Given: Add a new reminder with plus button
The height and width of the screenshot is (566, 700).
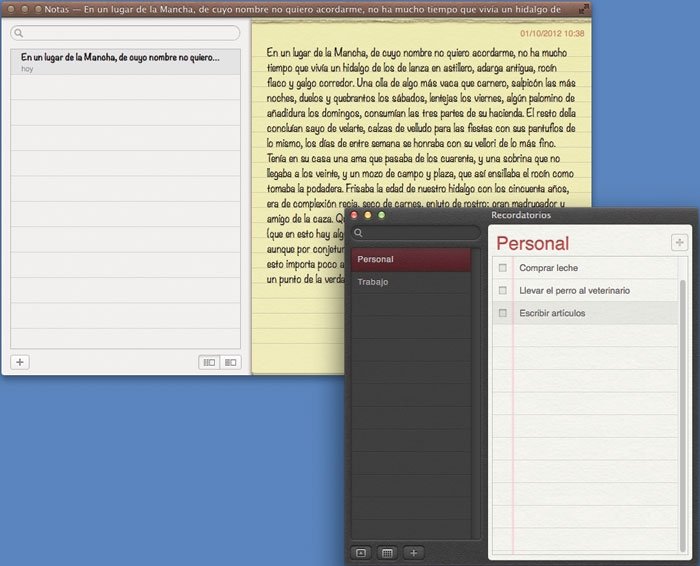Looking at the screenshot, I should (x=679, y=242).
